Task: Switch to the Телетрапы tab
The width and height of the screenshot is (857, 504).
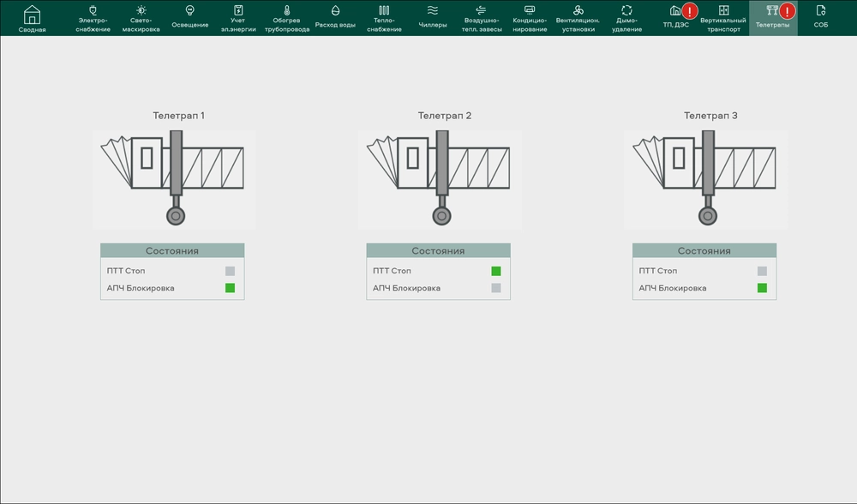Action: tap(772, 17)
